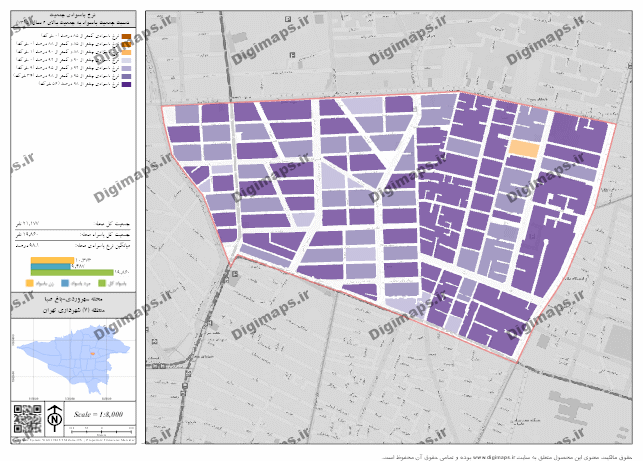The height and width of the screenshot is (461, 643).
Task: Click the neighborhood name title 'سهروردی-باغ صبا'
Action: (73, 299)
